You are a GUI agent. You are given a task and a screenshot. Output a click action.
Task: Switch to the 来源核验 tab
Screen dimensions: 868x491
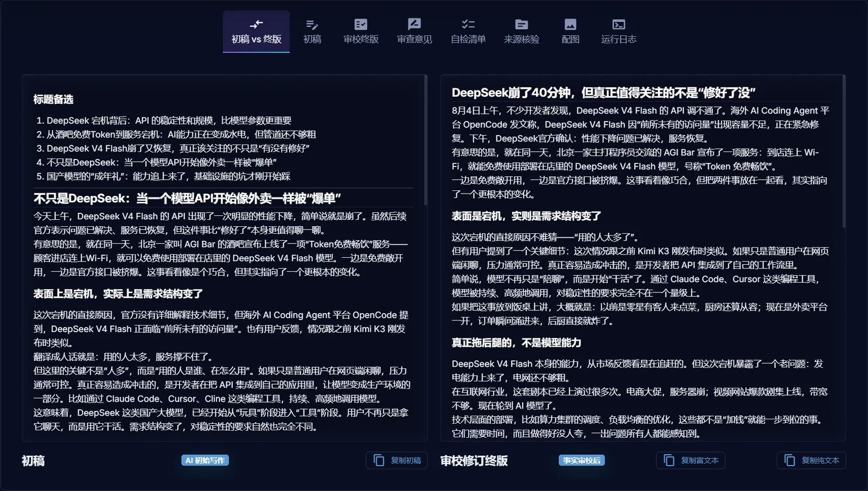[521, 31]
